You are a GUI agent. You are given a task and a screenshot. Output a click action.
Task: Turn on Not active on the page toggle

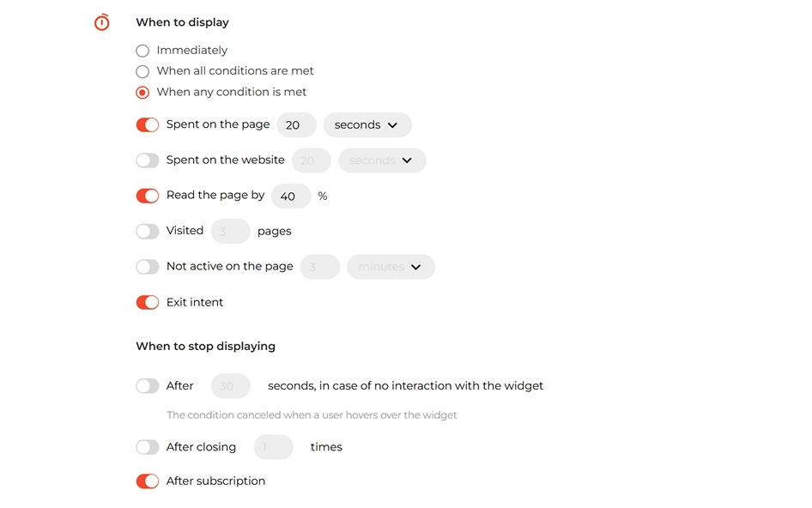[148, 267]
